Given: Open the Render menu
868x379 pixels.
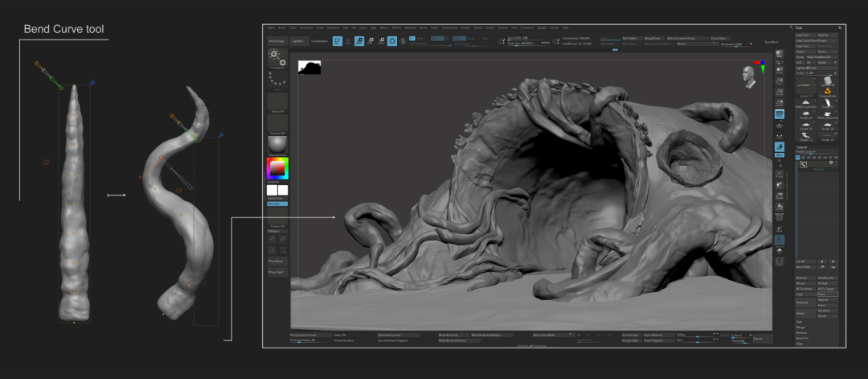Looking at the screenshot, I should tap(465, 27).
